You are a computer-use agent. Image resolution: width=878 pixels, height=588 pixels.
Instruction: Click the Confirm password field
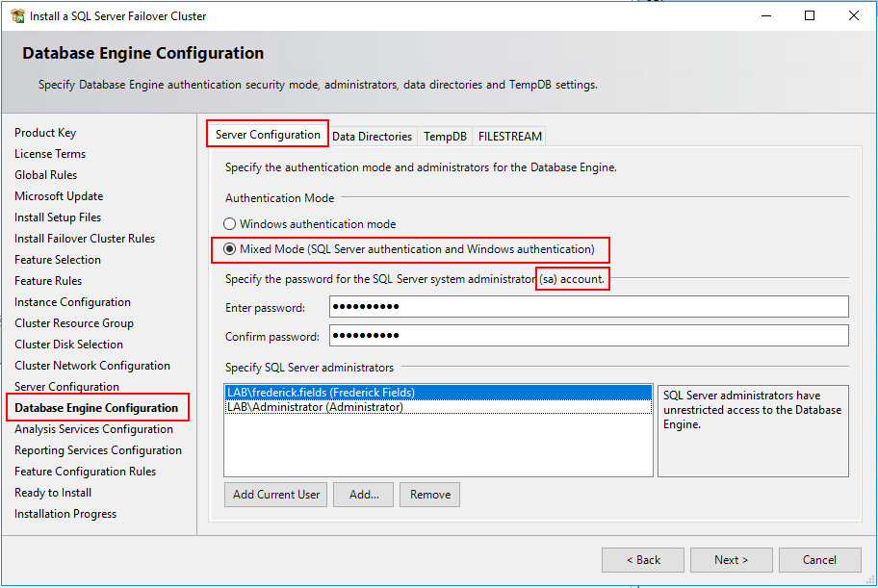589,336
